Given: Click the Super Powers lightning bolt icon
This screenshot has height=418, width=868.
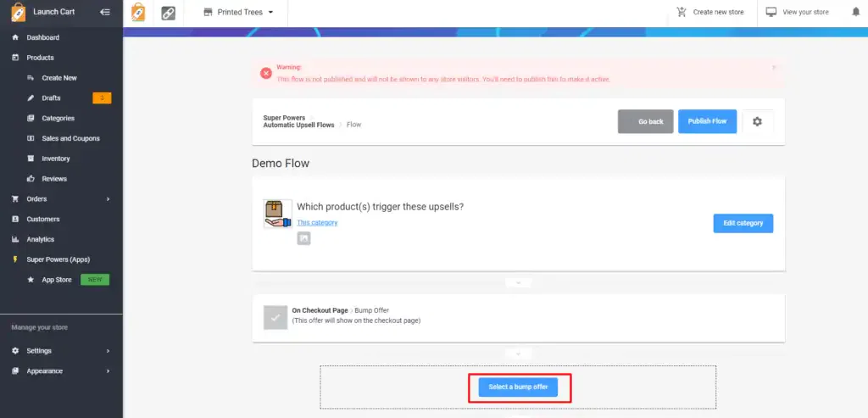Looking at the screenshot, I should (x=15, y=259).
